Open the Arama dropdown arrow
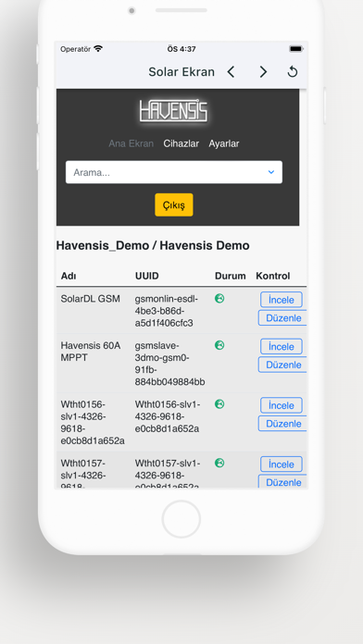 (x=271, y=172)
